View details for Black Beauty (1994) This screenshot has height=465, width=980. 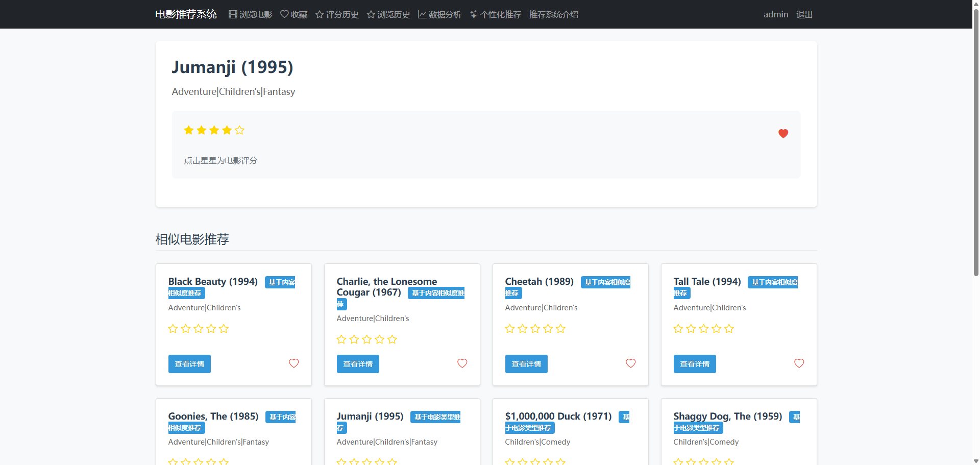(189, 364)
